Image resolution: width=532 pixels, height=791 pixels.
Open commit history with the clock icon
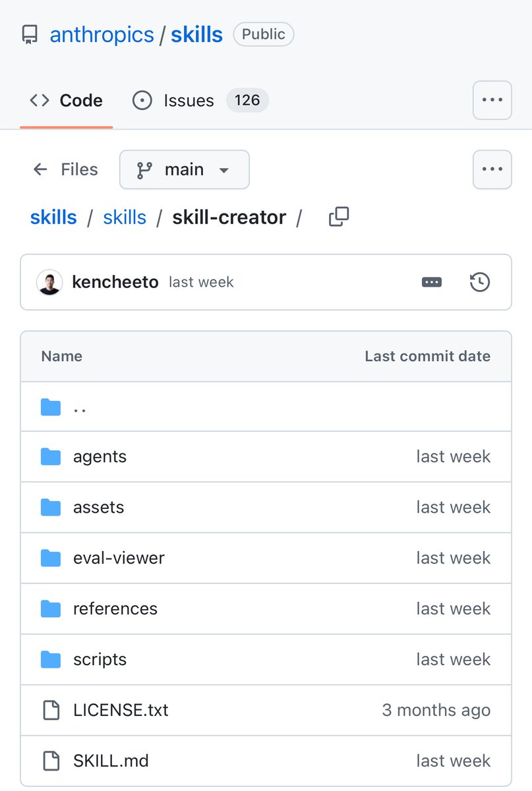pos(479,282)
